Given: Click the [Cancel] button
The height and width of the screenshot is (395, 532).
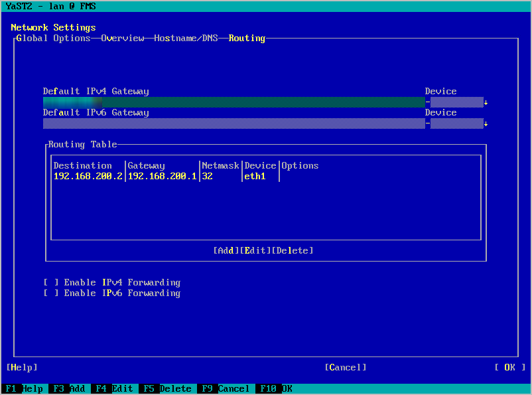Looking at the screenshot, I should tap(345, 368).
